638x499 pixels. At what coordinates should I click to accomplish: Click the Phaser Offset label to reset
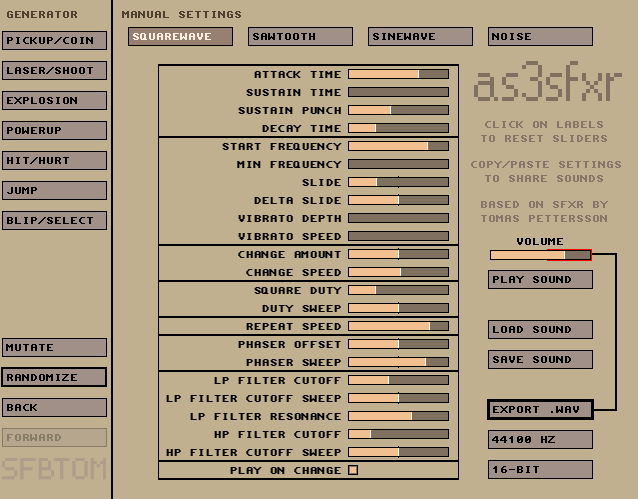(290, 344)
